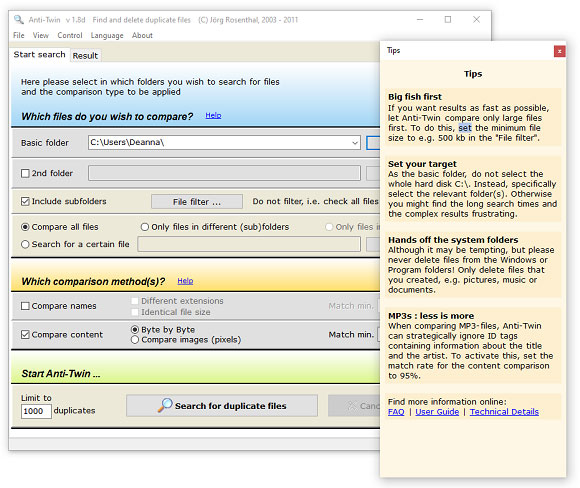Viewport: 580px width, 488px height.
Task: Expand the Basic folder path dropdown
Action: click(x=355, y=143)
